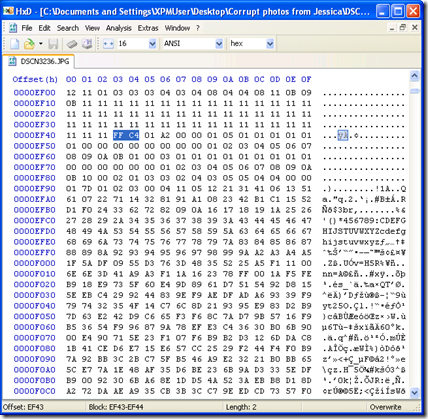This screenshot has height=419, width=428.
Task: Create a new file with toolbar icon
Action: pyautogui.click(x=14, y=44)
